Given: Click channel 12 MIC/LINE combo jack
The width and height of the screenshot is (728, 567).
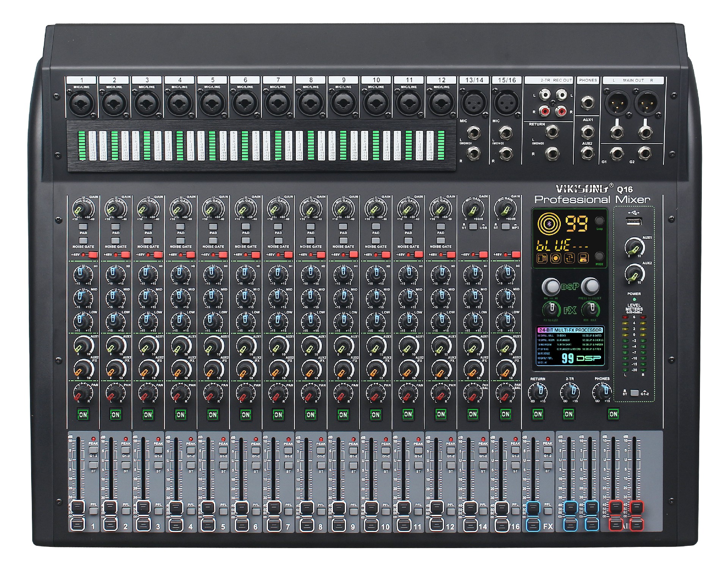Looking at the screenshot, I should pos(441,103).
